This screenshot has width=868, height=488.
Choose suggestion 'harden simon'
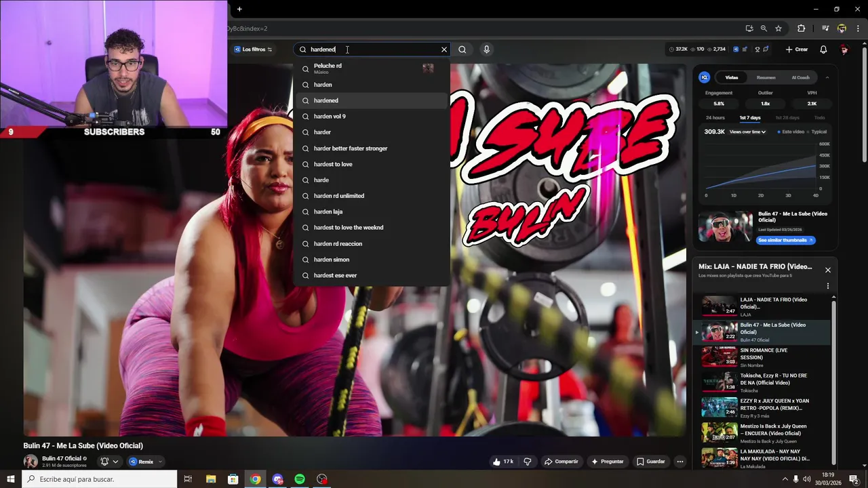tap(372, 260)
